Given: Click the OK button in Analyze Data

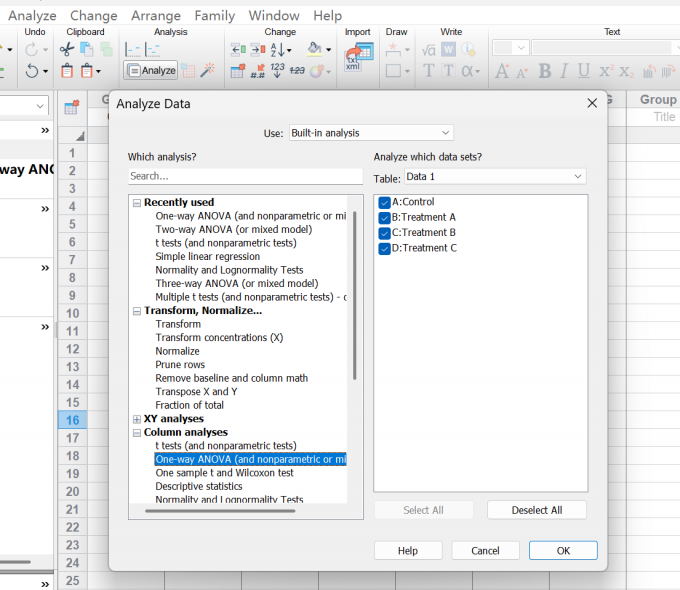Looking at the screenshot, I should pos(563,551).
